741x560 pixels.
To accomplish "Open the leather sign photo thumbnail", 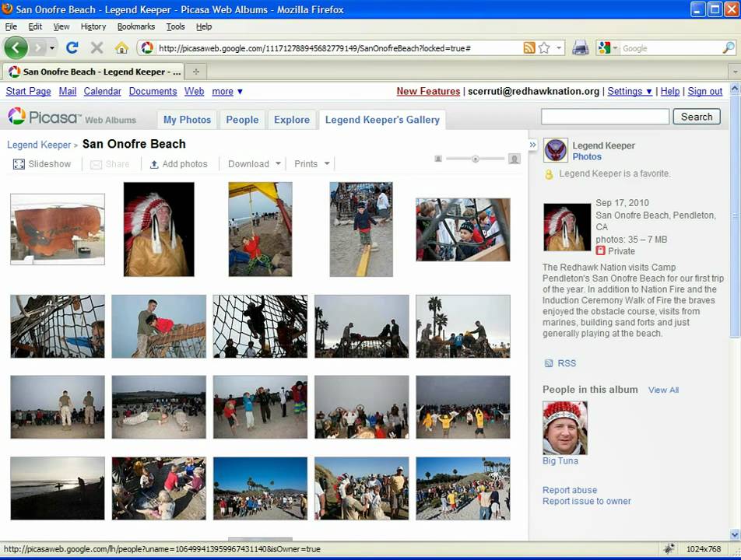I will [58, 229].
